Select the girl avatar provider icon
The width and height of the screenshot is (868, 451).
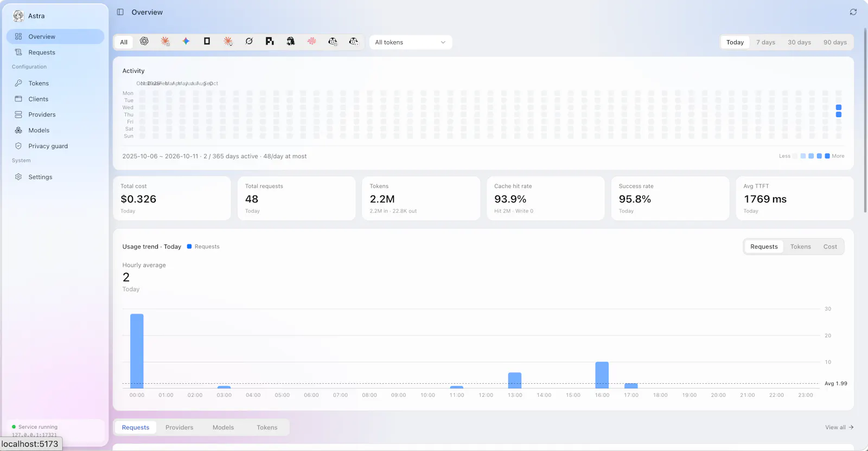tap(291, 41)
